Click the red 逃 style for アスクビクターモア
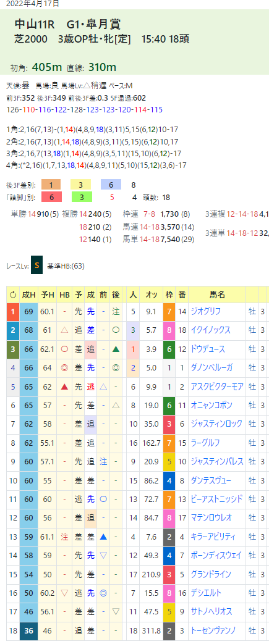The image size is (269, 644). pyautogui.click(x=90, y=387)
